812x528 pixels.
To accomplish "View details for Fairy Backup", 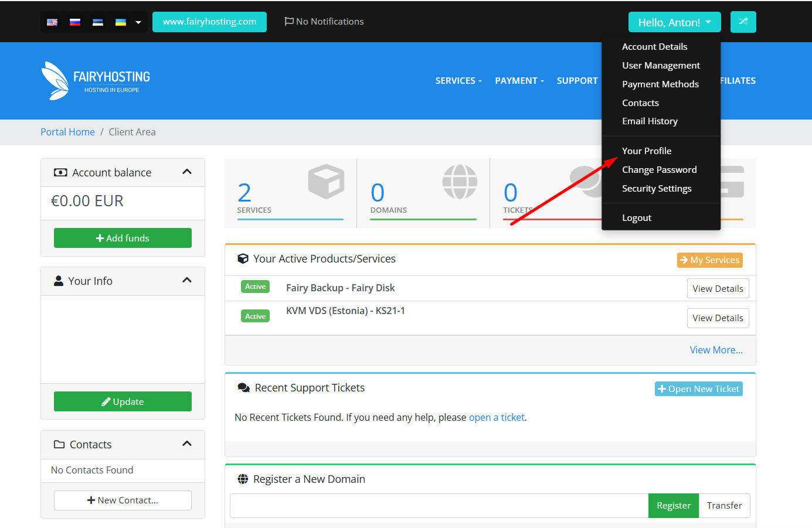I will 718,288.
